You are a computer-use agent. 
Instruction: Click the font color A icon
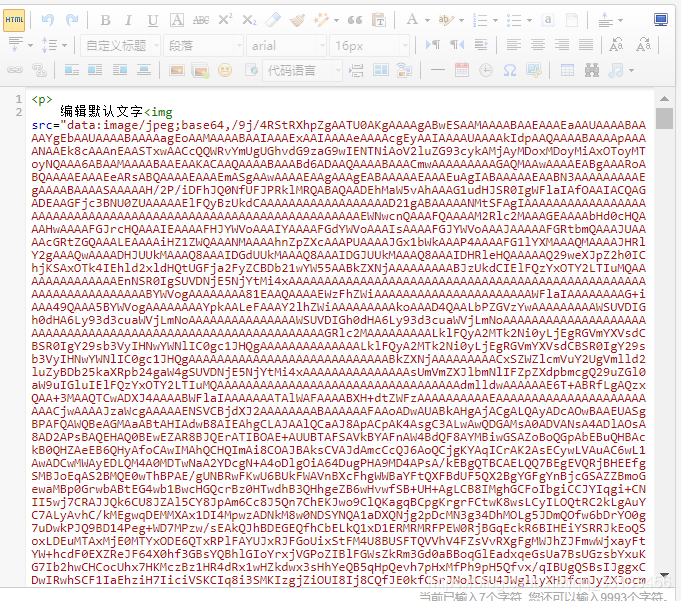click(x=412, y=20)
